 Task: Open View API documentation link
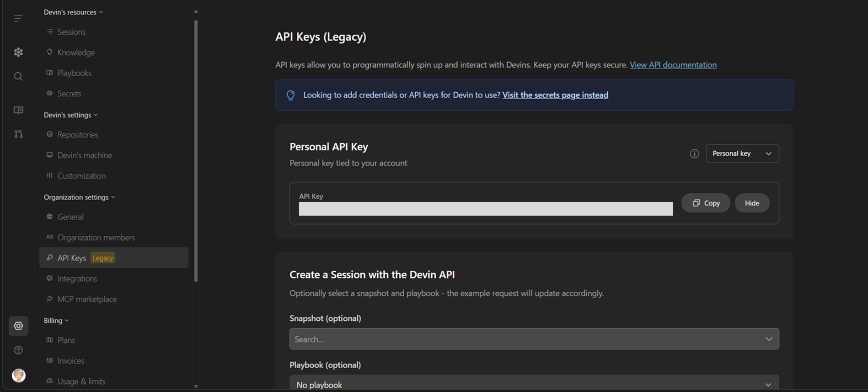point(673,65)
